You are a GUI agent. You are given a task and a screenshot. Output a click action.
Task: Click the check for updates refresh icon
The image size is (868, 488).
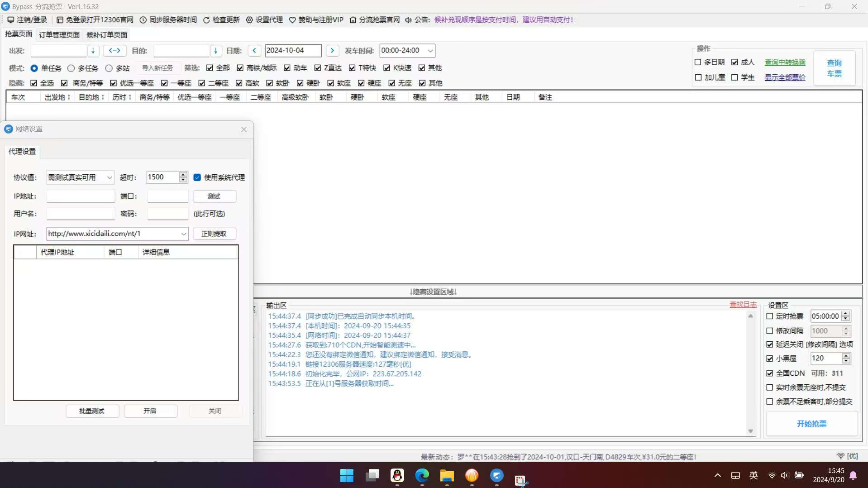click(x=206, y=20)
